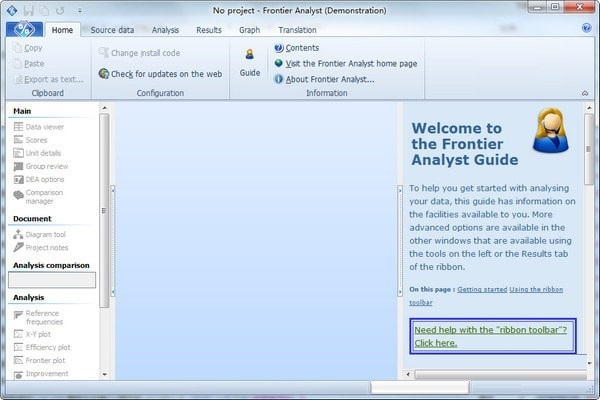Open Comparison manager
Screen dimensions: 600x400
[x=38, y=196]
